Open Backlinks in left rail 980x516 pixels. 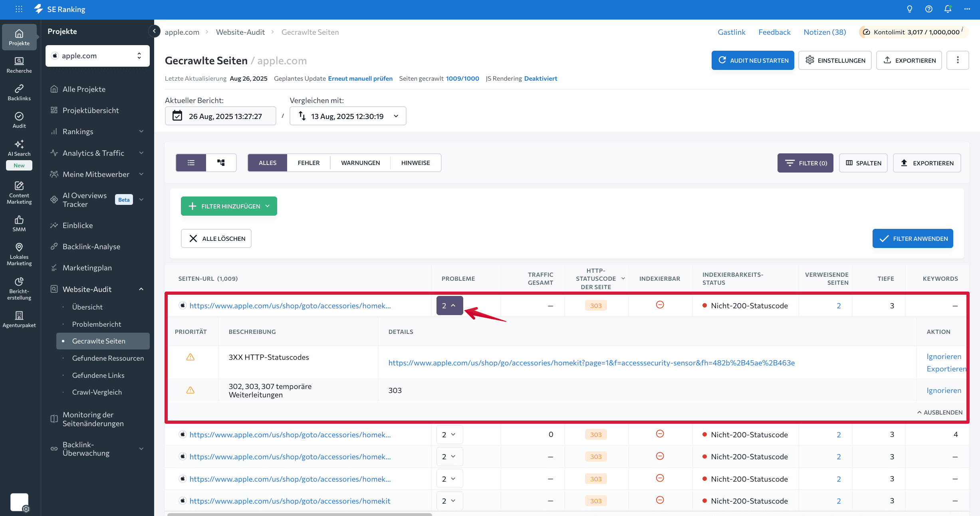tap(19, 93)
